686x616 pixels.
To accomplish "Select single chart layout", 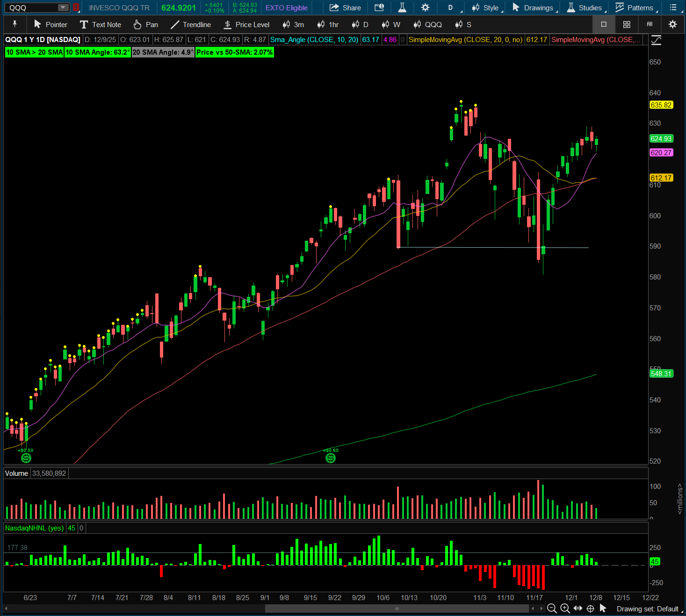I will 604,24.
